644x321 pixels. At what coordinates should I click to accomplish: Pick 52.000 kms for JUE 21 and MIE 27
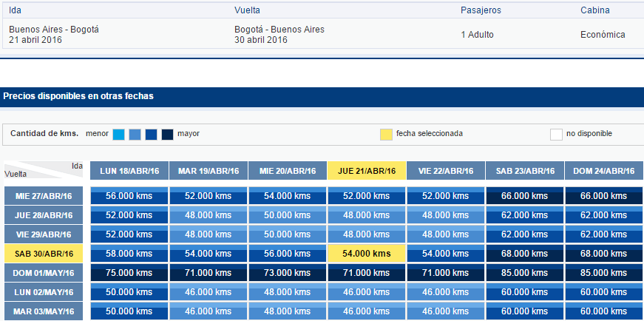(x=367, y=196)
